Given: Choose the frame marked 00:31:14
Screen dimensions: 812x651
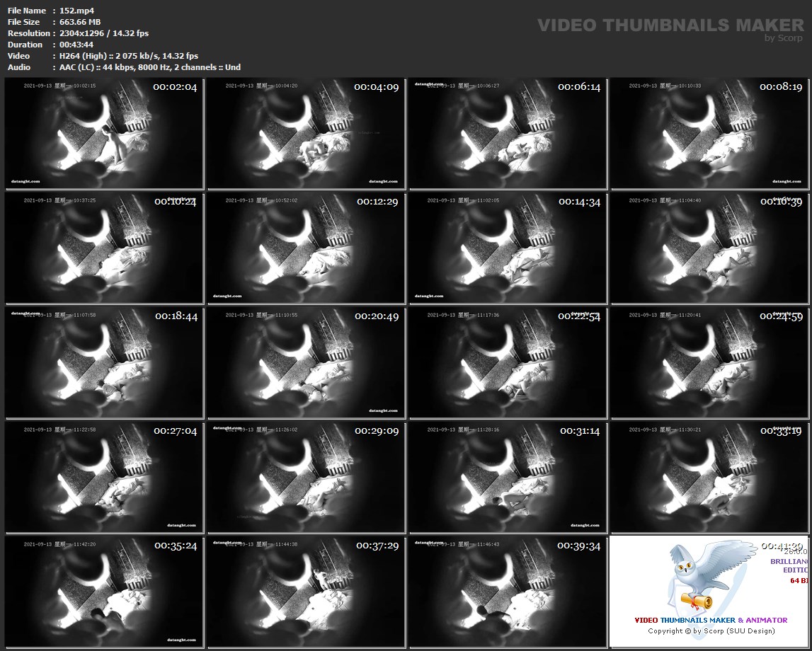Looking at the screenshot, I should 508,478.
